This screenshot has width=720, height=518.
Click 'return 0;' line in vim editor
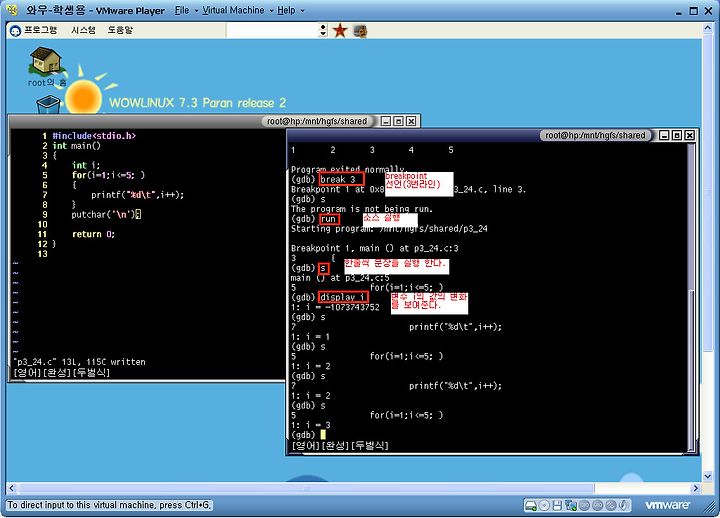[x=94, y=234]
